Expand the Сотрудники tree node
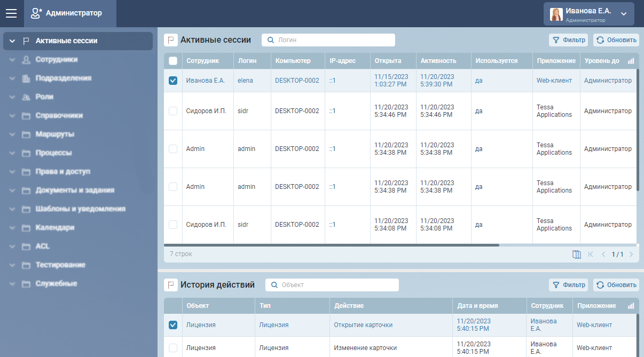The width and height of the screenshot is (644, 357). pyautogui.click(x=12, y=60)
